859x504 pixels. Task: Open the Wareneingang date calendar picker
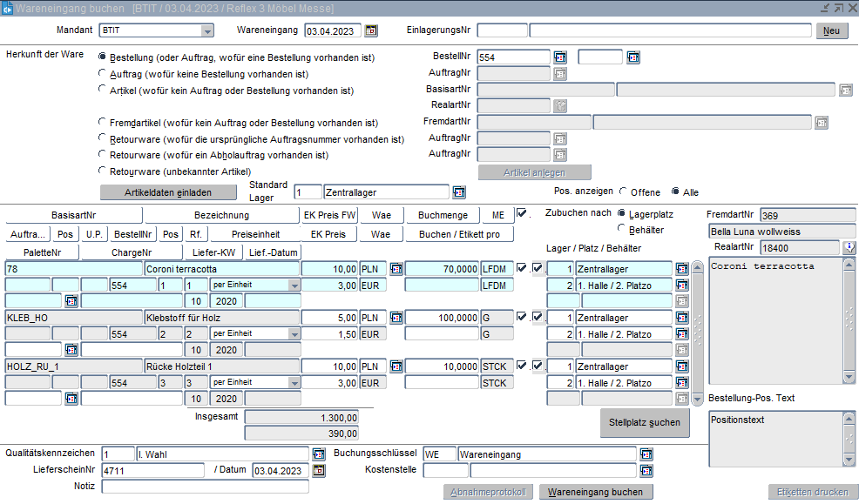(x=371, y=30)
